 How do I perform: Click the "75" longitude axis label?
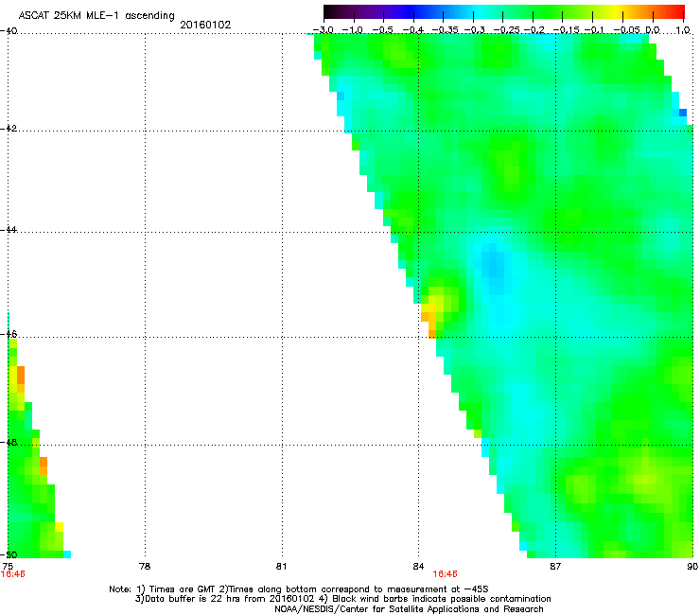click(x=8, y=567)
